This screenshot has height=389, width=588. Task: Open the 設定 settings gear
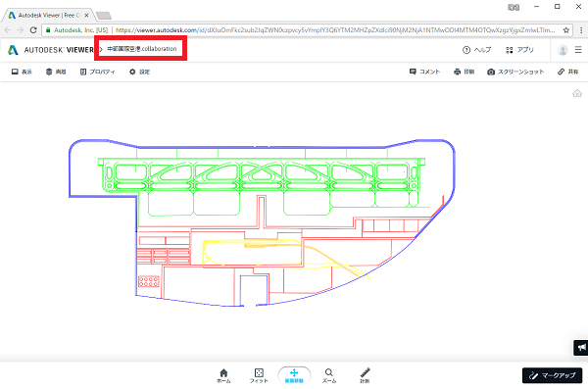[139, 72]
